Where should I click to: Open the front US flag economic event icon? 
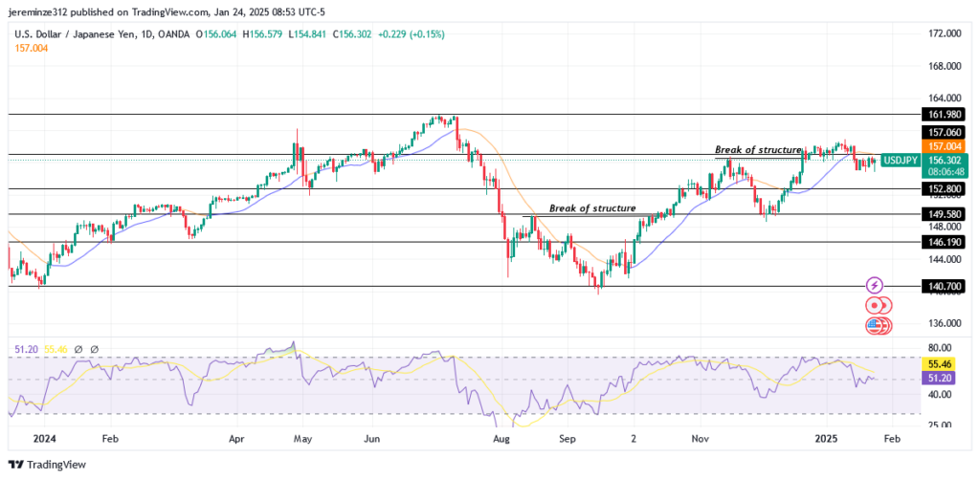874,325
